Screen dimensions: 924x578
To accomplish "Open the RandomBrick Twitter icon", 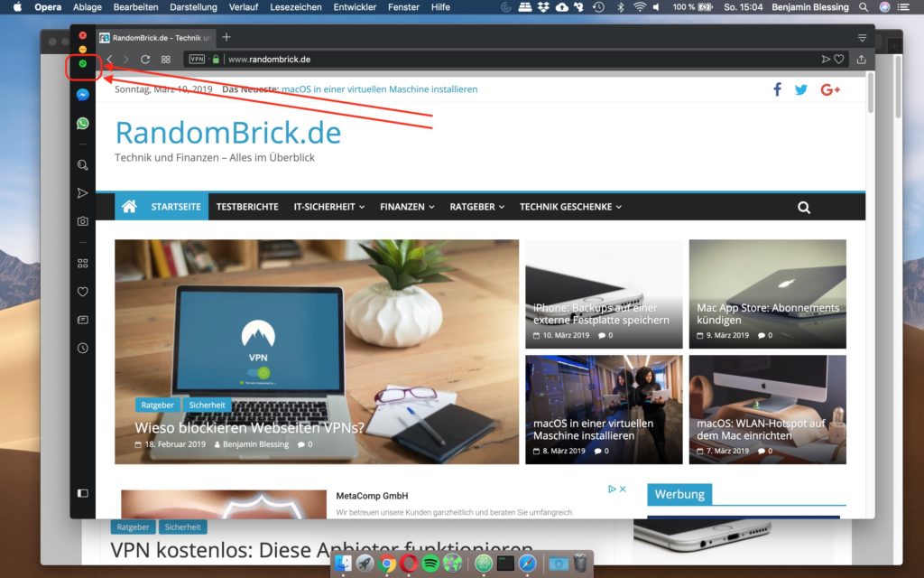I will (x=801, y=89).
